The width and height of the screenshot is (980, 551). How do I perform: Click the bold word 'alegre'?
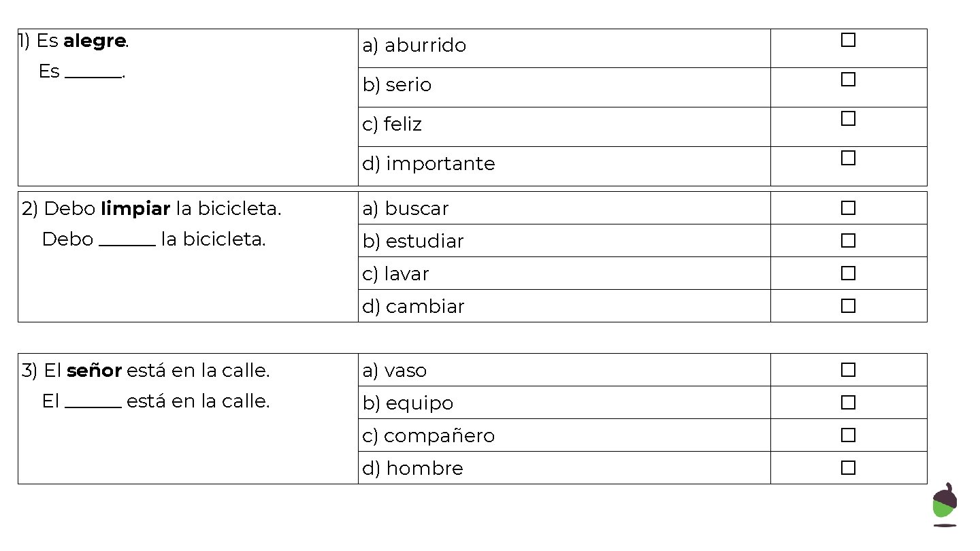(94, 41)
